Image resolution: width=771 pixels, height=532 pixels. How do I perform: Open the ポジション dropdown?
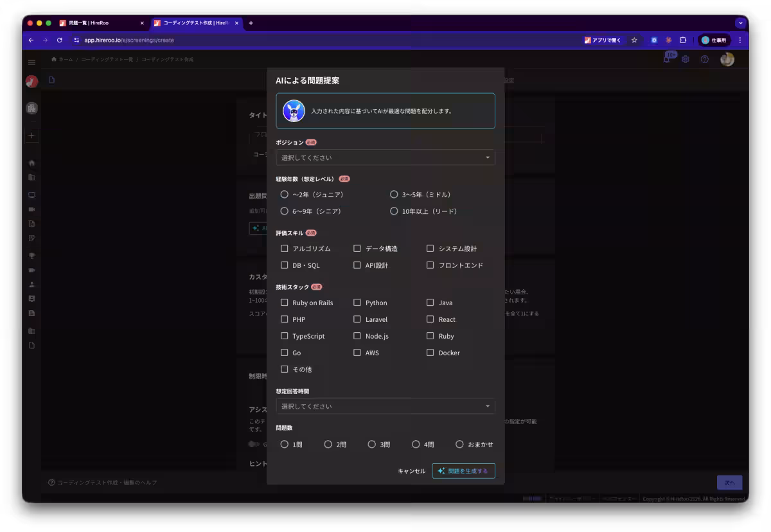point(385,157)
